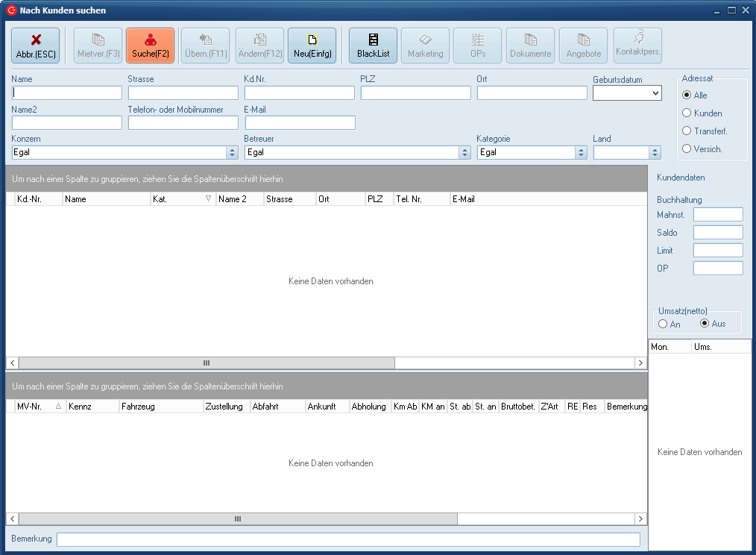The width and height of the screenshot is (756, 555).
Task: Select the Kunden radio button
Action: pyautogui.click(x=687, y=113)
